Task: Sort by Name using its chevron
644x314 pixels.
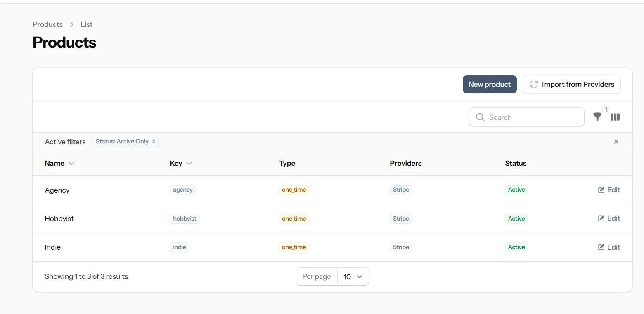Action: (71, 163)
